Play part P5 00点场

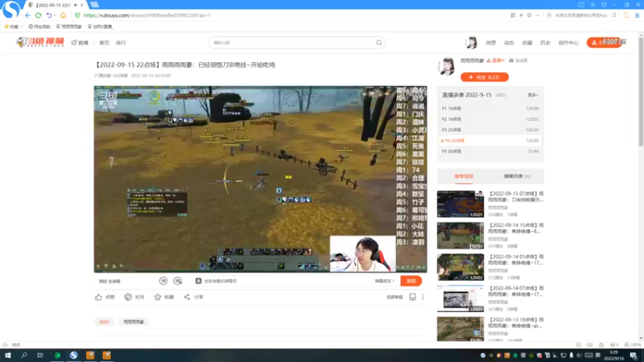click(490, 151)
